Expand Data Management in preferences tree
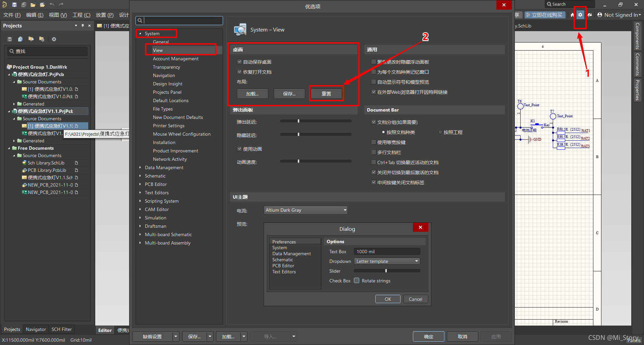This screenshot has height=345, width=644. point(140,167)
